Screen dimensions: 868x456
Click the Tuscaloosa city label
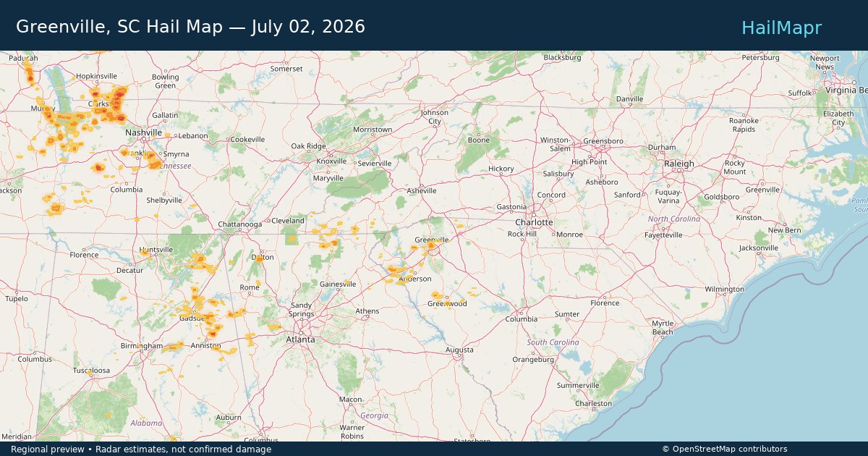coord(91,371)
